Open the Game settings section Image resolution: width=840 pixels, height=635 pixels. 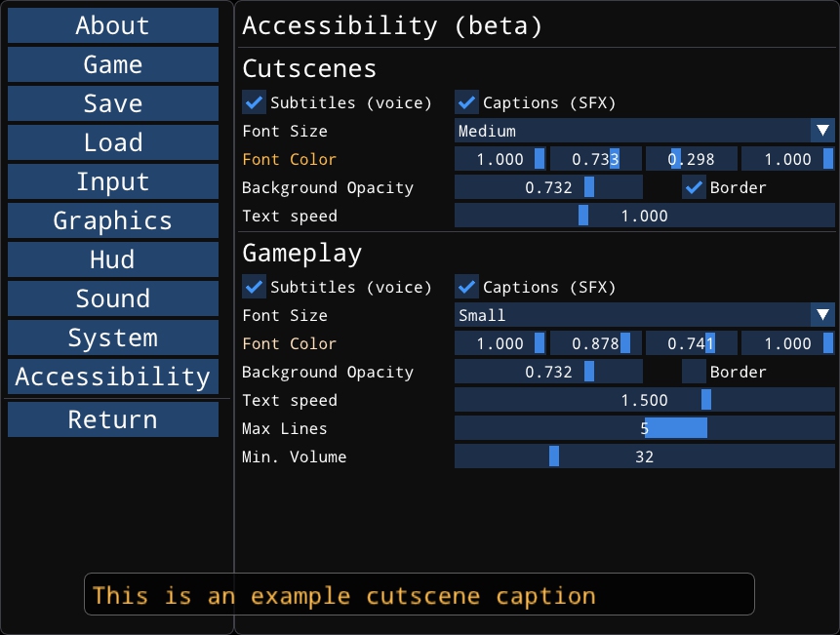(x=113, y=64)
